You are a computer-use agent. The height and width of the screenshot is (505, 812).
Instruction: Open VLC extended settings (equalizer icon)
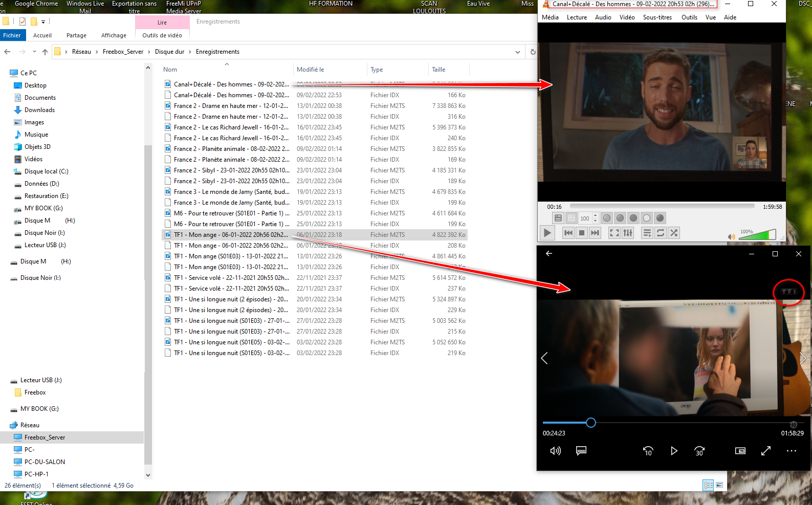pos(628,233)
